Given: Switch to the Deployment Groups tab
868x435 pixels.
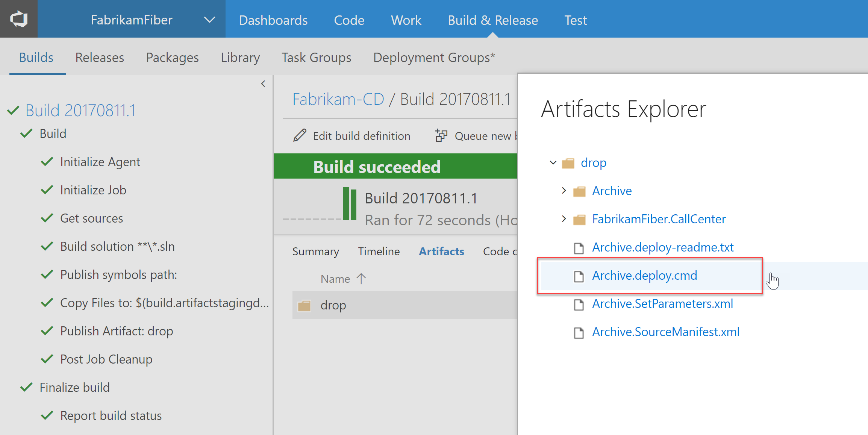Looking at the screenshot, I should [x=434, y=58].
